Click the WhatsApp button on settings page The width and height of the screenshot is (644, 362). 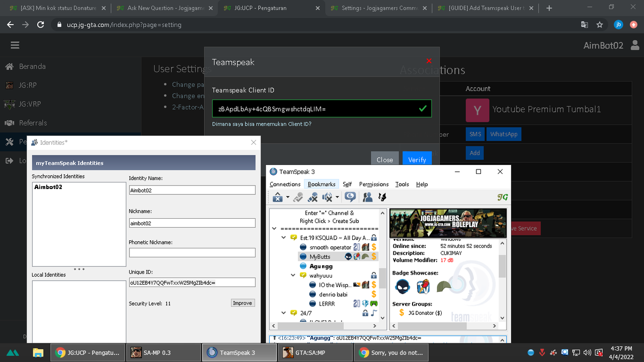tap(504, 134)
